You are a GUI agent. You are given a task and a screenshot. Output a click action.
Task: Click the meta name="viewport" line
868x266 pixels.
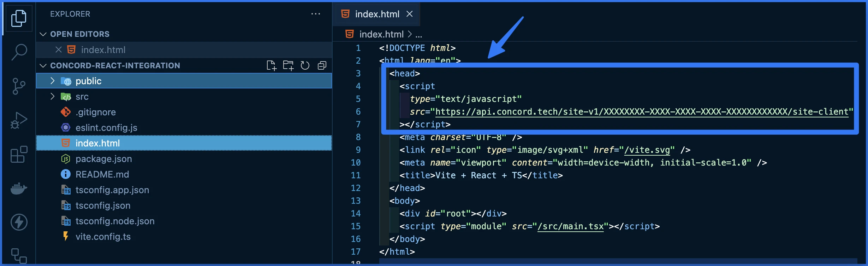coord(583,163)
